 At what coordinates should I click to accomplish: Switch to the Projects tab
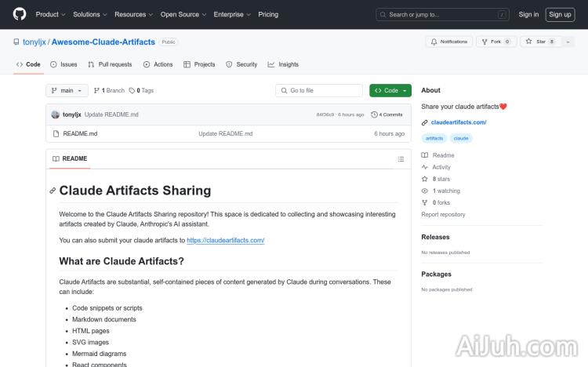tap(199, 64)
